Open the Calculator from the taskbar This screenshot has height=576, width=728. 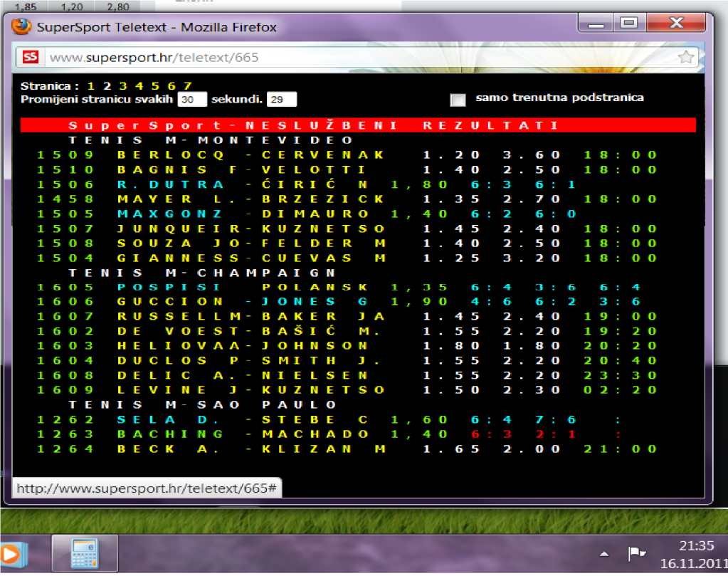84,553
